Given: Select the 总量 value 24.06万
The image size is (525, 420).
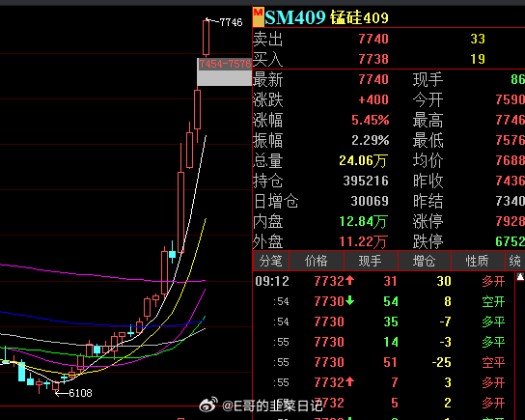Looking at the screenshot, I should pyautogui.click(x=363, y=160).
